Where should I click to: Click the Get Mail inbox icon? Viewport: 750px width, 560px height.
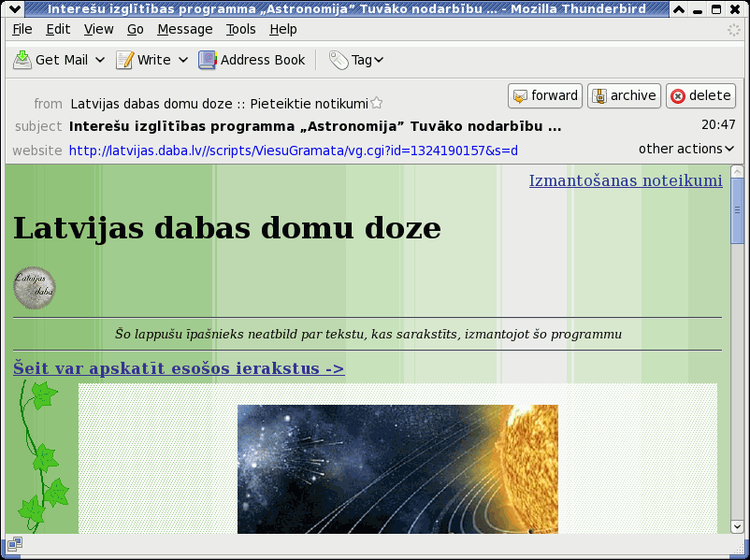pyautogui.click(x=22, y=60)
